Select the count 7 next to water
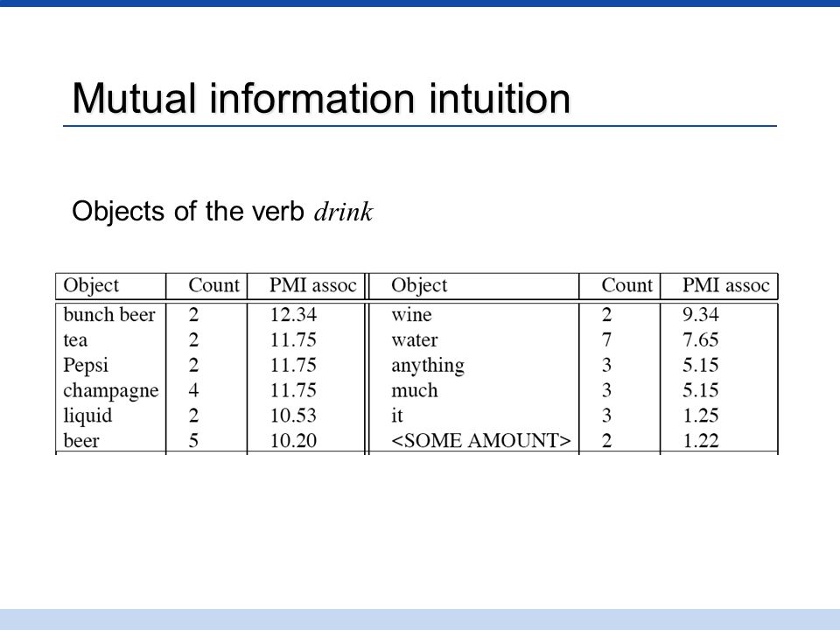840x630 pixels. tap(606, 339)
